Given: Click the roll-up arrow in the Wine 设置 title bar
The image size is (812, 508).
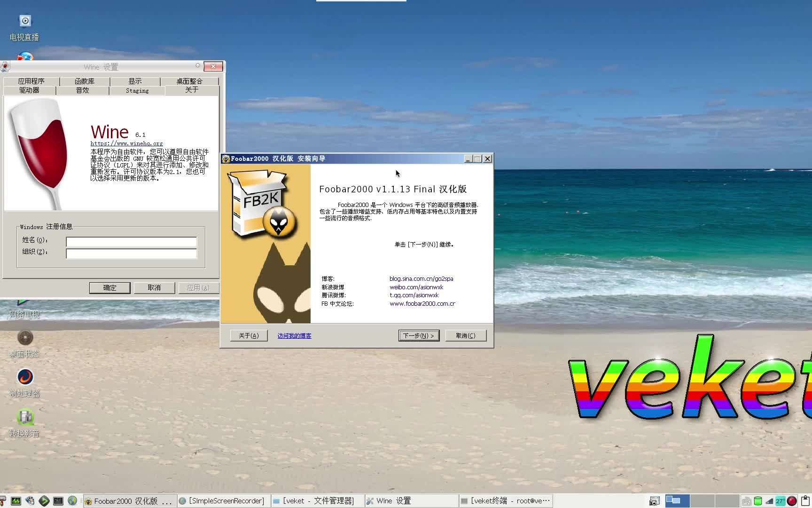Looking at the screenshot, I should click(x=198, y=66).
